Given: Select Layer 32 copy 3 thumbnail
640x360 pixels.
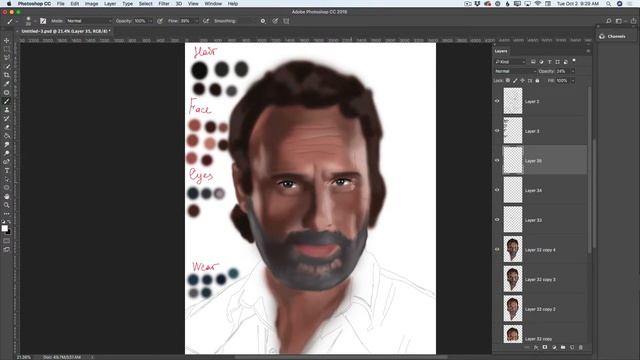Looking at the screenshot, I should point(513,279).
